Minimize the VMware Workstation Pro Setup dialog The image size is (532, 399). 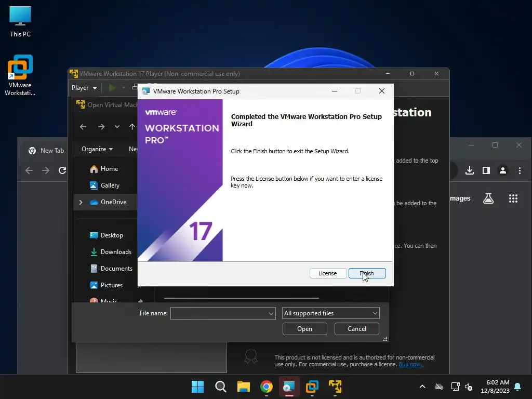pos(335,91)
